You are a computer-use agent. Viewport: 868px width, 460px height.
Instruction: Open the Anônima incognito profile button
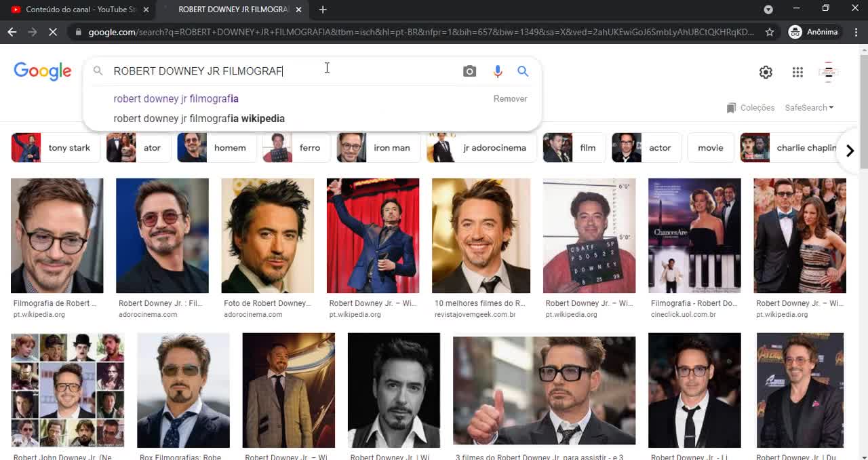[813, 32]
